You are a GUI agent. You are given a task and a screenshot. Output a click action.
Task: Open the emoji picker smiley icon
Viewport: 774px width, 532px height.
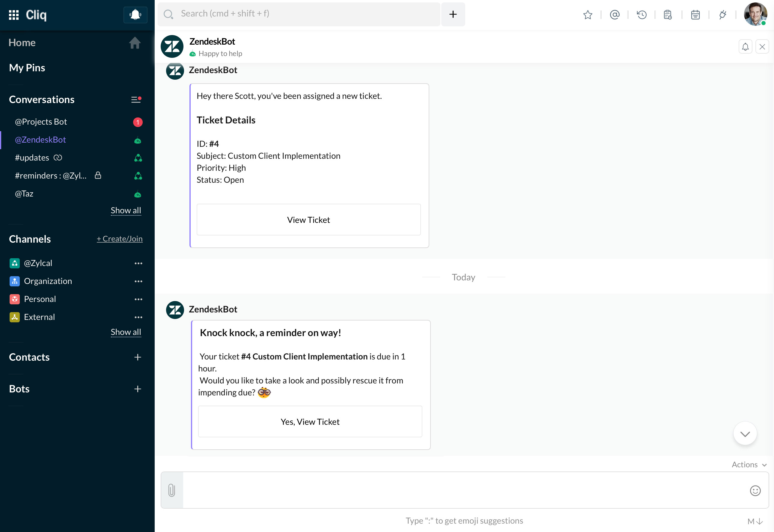click(755, 491)
